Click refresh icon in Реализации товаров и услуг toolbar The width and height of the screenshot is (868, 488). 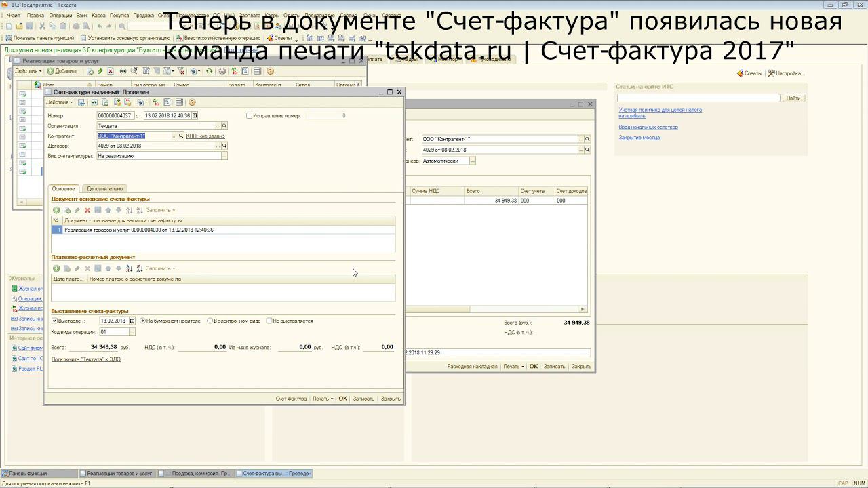pyautogui.click(x=209, y=71)
